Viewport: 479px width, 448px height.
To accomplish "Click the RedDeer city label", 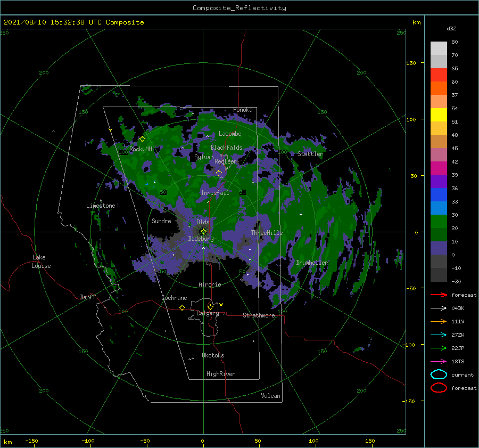I will tap(226, 161).
